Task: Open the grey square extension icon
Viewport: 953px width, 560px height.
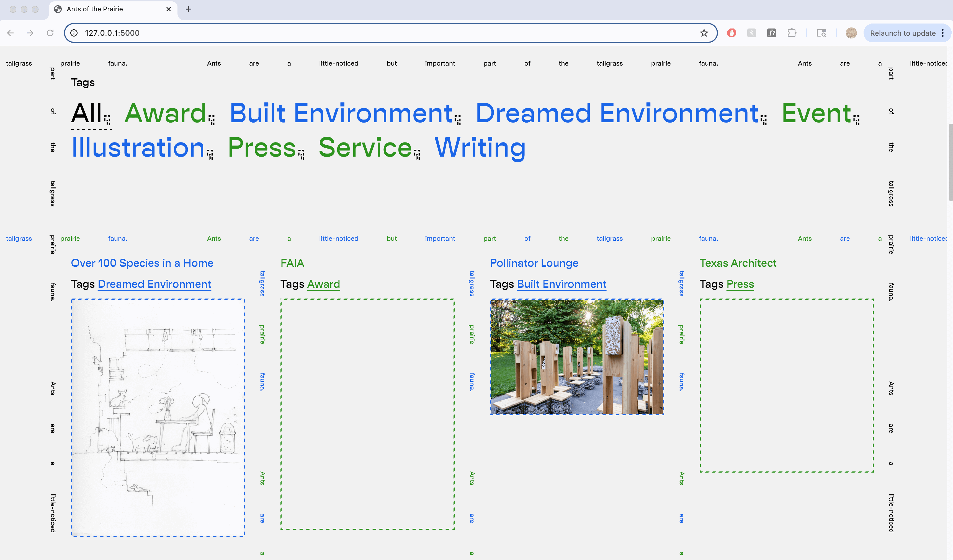Action: pos(751,33)
